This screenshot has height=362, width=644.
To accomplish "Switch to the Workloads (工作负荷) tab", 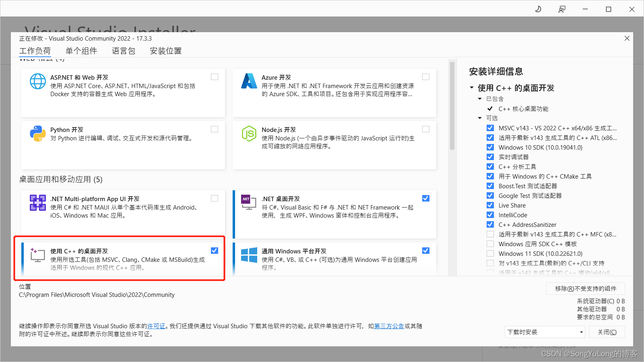I will 35,51.
